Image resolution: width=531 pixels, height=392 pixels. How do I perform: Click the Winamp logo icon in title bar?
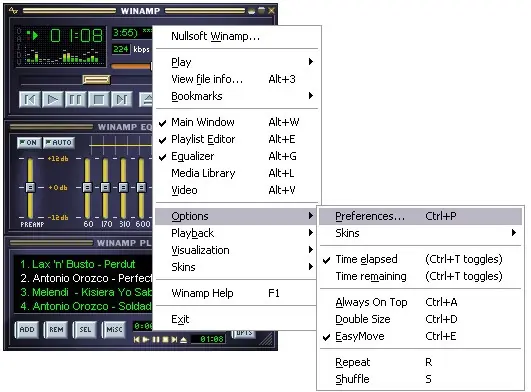[13, 10]
